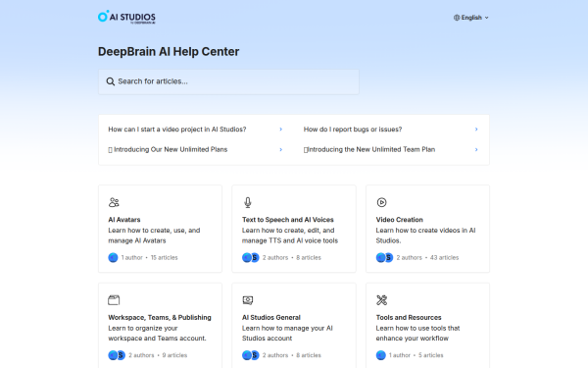Image resolution: width=588 pixels, height=368 pixels.
Task: Click chevron beside the video project article
Action: (x=281, y=130)
